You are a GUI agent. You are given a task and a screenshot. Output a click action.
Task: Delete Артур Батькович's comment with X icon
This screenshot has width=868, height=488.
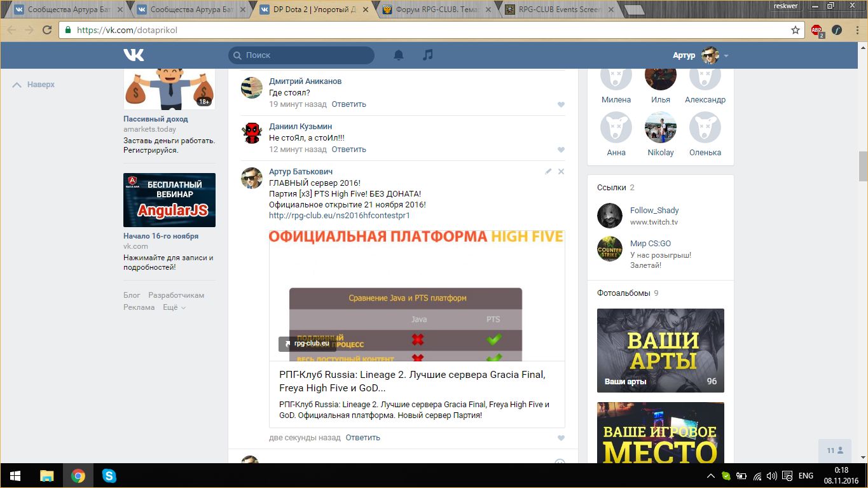[x=561, y=172]
